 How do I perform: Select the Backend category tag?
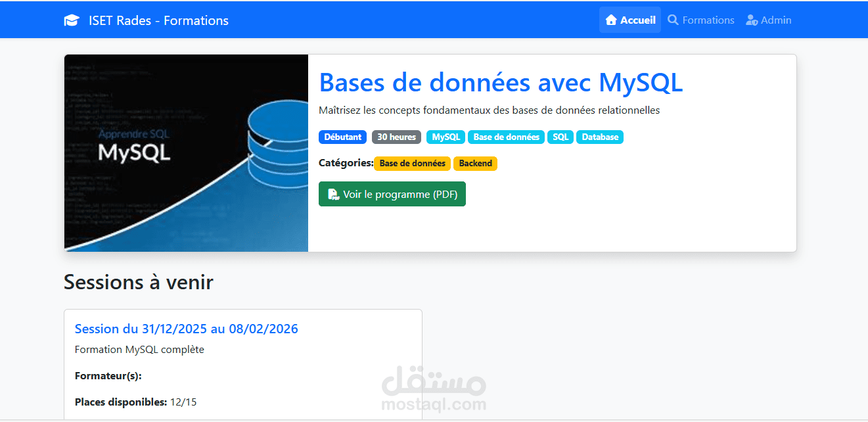(x=475, y=163)
